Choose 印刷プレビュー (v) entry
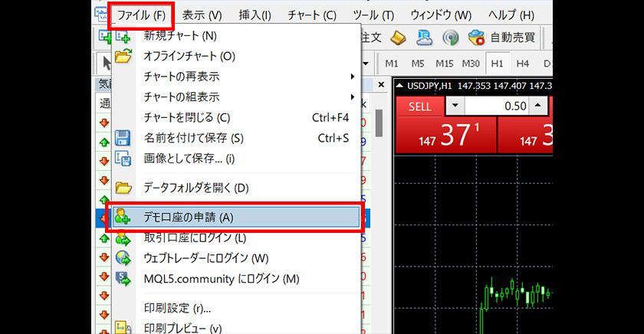The image size is (644, 334). coord(236,327)
